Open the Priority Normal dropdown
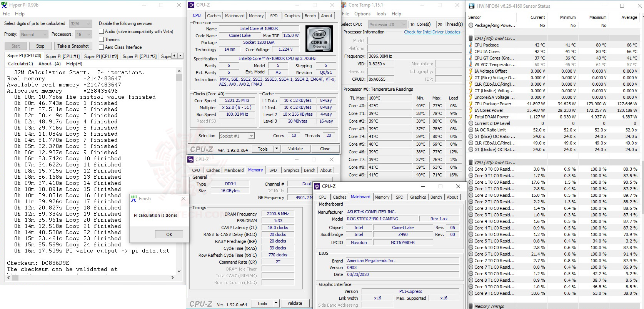 (34, 35)
